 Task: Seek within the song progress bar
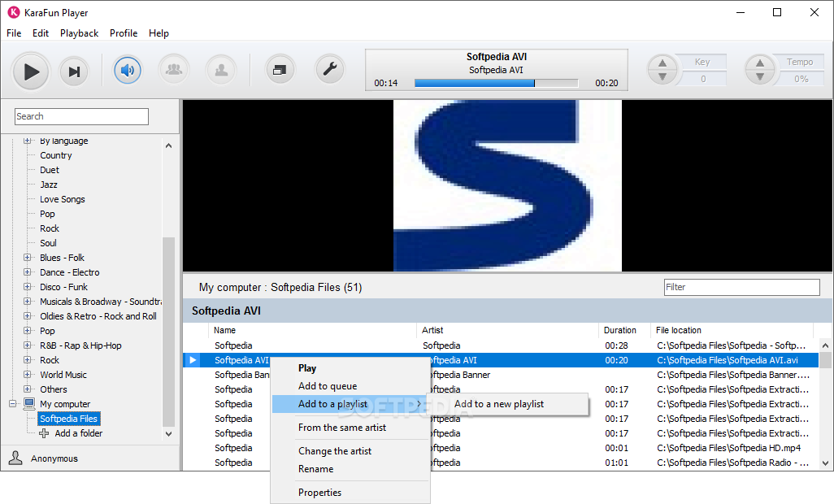click(x=496, y=83)
